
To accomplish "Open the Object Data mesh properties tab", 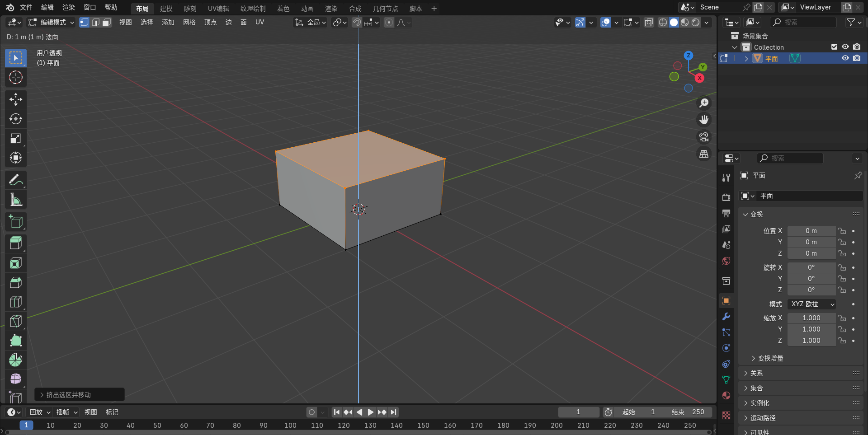I will pyautogui.click(x=726, y=380).
